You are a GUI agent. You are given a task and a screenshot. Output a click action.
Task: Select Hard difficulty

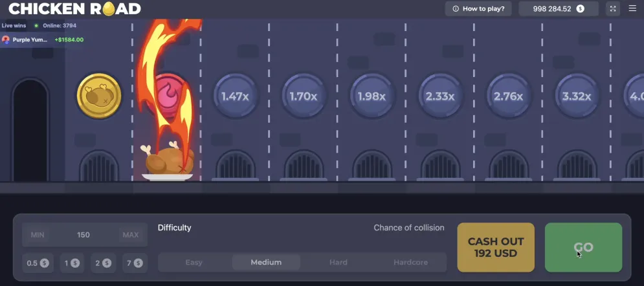point(339,262)
